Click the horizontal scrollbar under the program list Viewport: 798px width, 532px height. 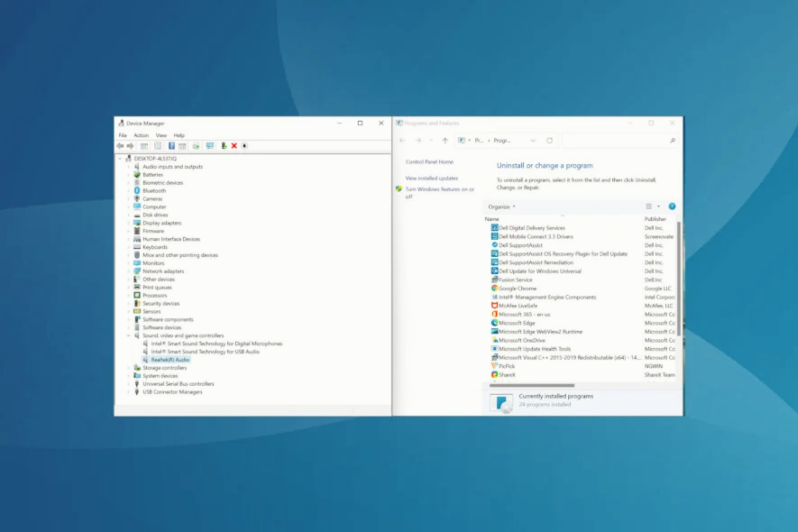pyautogui.click(x=532, y=385)
